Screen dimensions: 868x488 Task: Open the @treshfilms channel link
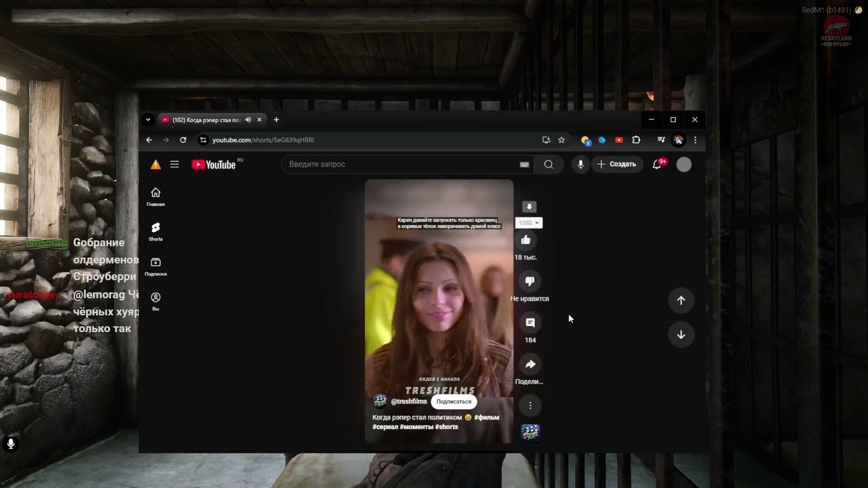(409, 402)
